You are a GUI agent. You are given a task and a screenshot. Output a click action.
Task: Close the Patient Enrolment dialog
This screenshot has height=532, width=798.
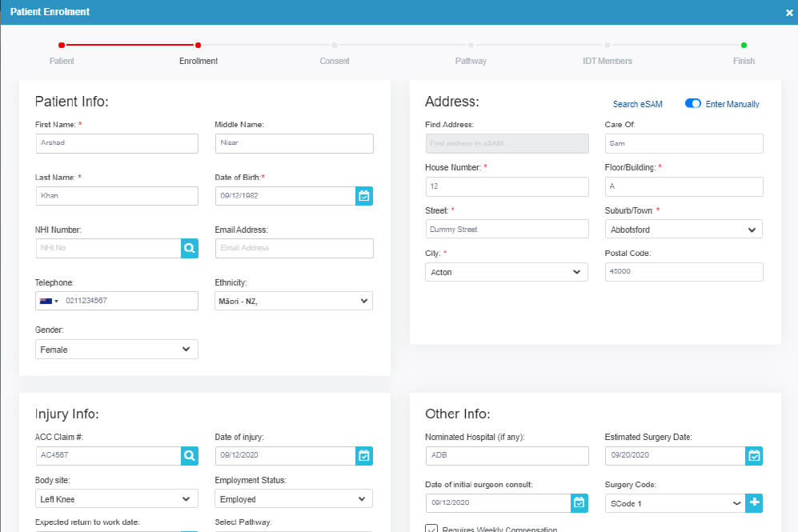(789, 13)
